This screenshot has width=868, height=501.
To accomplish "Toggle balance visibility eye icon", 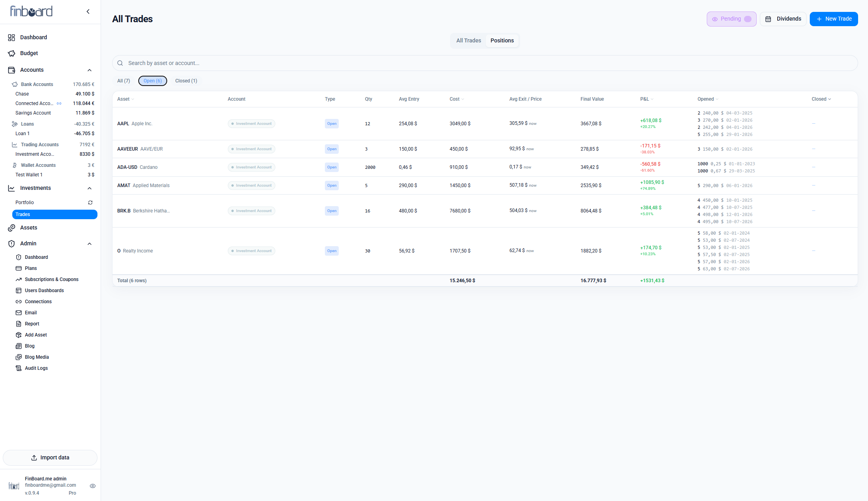I will [93, 486].
